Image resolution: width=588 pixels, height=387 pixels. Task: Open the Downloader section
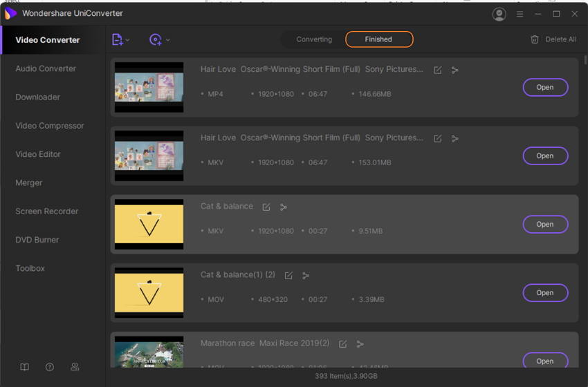[37, 97]
